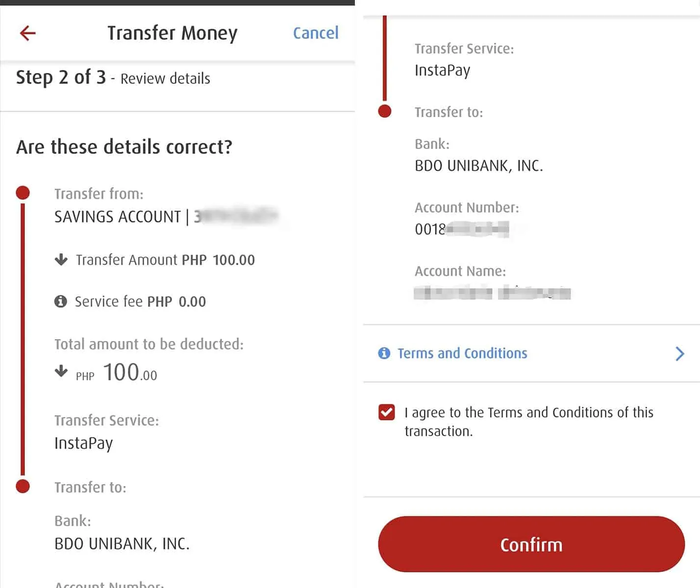Click the Terms and Conditions info icon
Image resolution: width=700 pixels, height=588 pixels.
coord(384,353)
